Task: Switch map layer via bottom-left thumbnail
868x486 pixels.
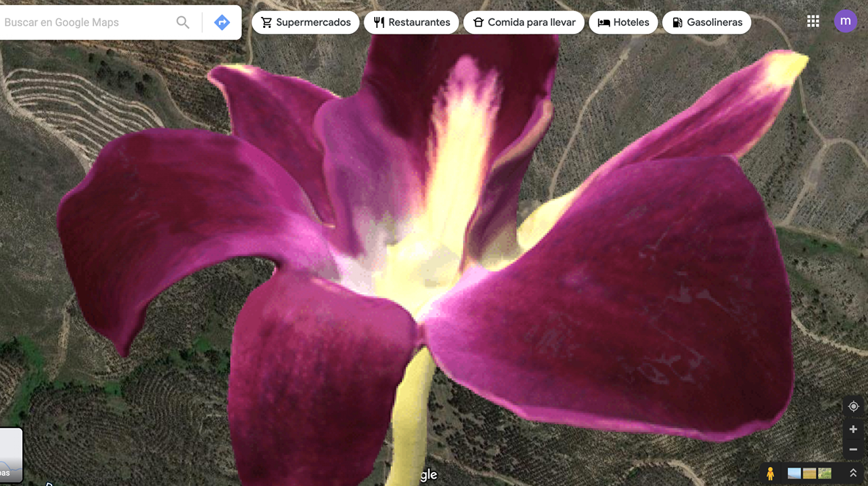Action: tap(10, 456)
